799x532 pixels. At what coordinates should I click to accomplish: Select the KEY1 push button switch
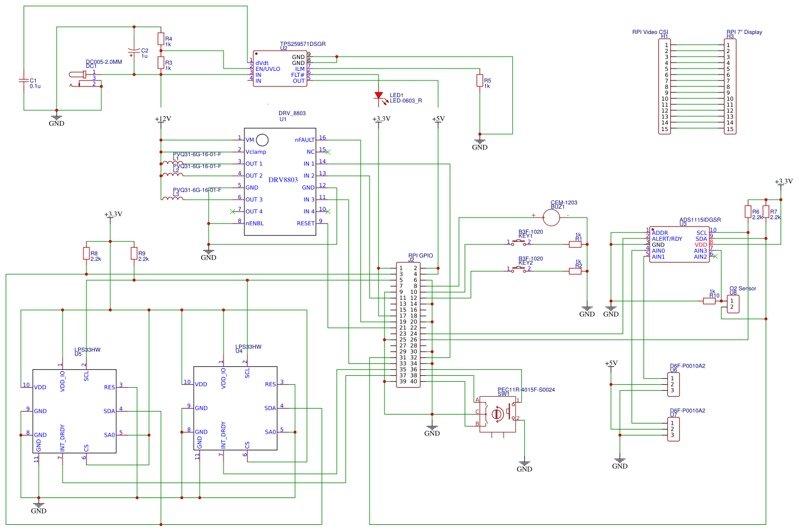point(519,242)
